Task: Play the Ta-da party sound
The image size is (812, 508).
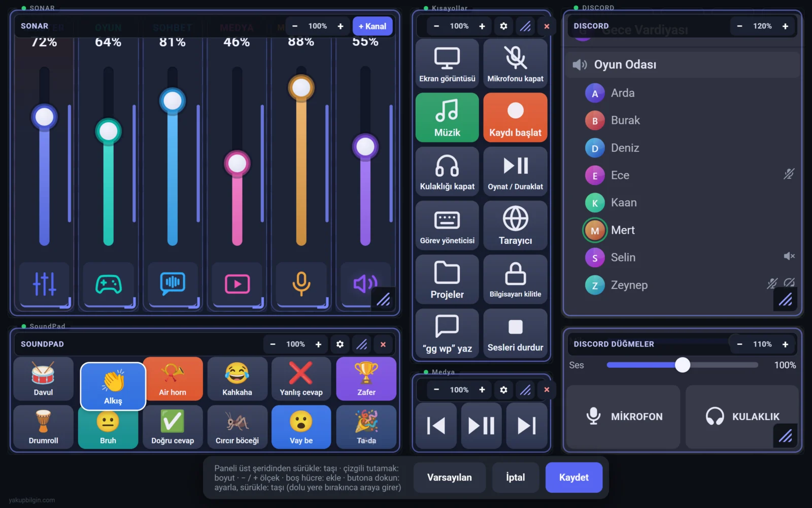Action: 366,427
